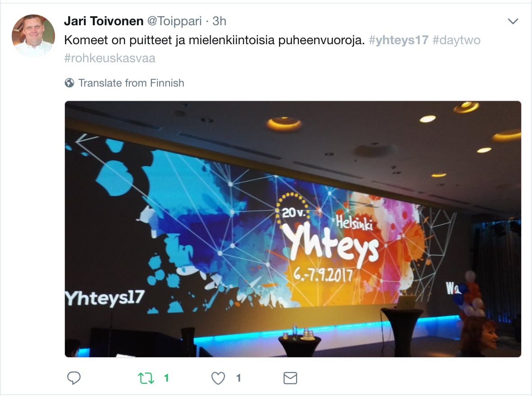
Task: Open the tweet by its Finnish text
Action: click(215, 40)
